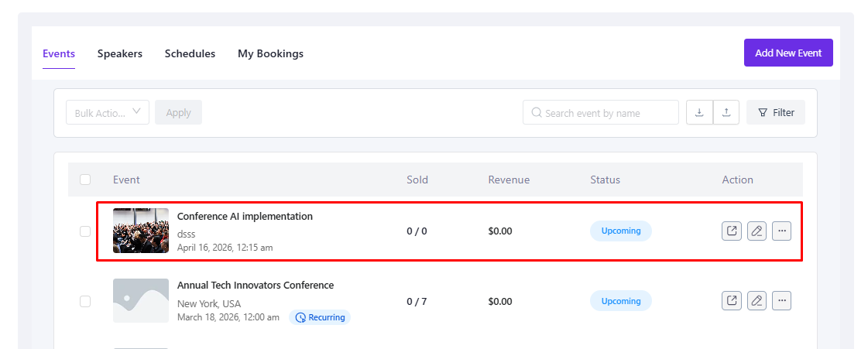Image resolution: width=868 pixels, height=349 pixels.
Task: Expand the Bulk Actions dropdown
Action: [108, 112]
